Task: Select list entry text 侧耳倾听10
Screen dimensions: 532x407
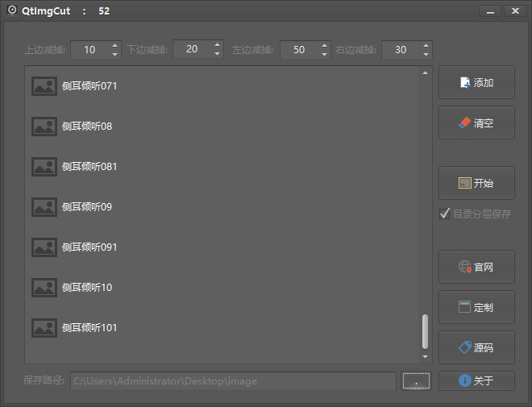Action: coord(87,288)
